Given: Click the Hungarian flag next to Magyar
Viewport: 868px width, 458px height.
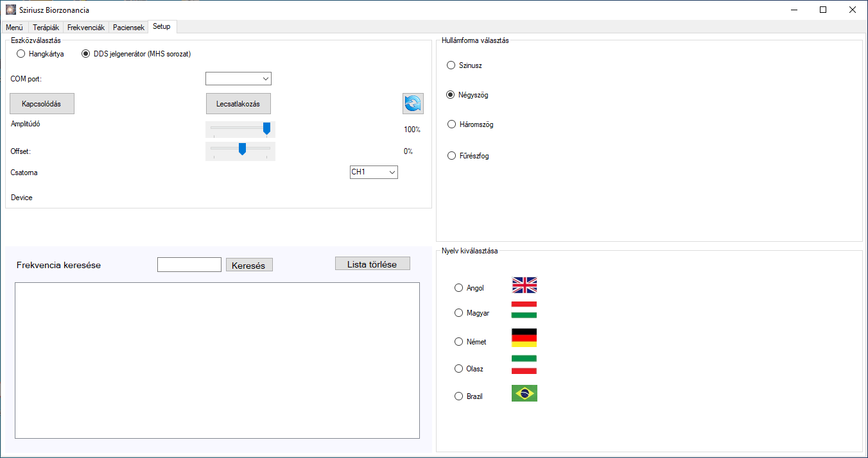Looking at the screenshot, I should (x=524, y=310).
